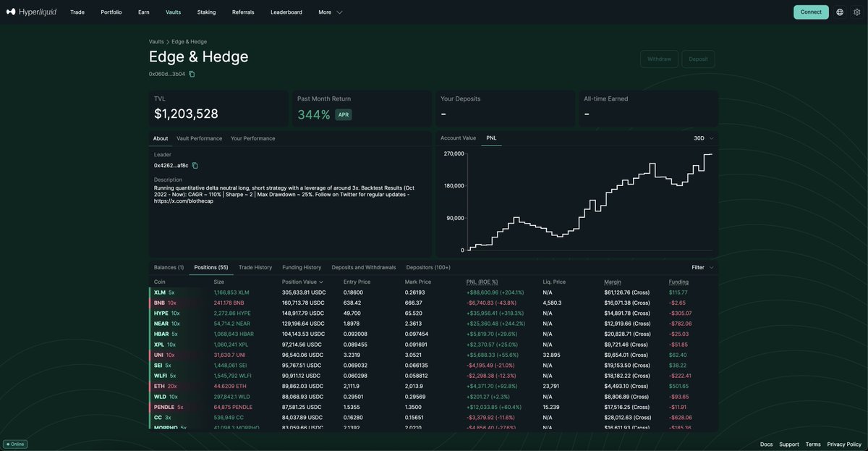Click the HYPE coin row

433,313
